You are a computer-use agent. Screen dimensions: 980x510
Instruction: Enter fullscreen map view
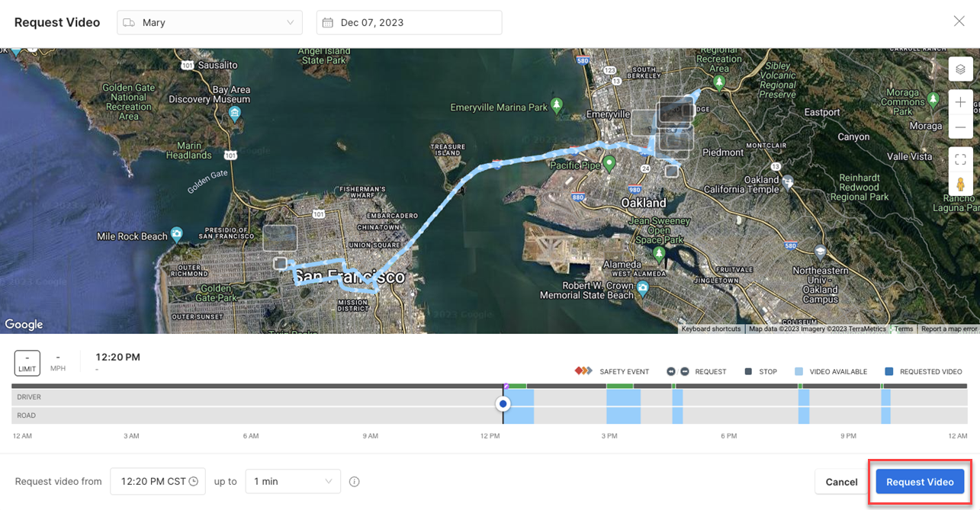[x=960, y=159]
